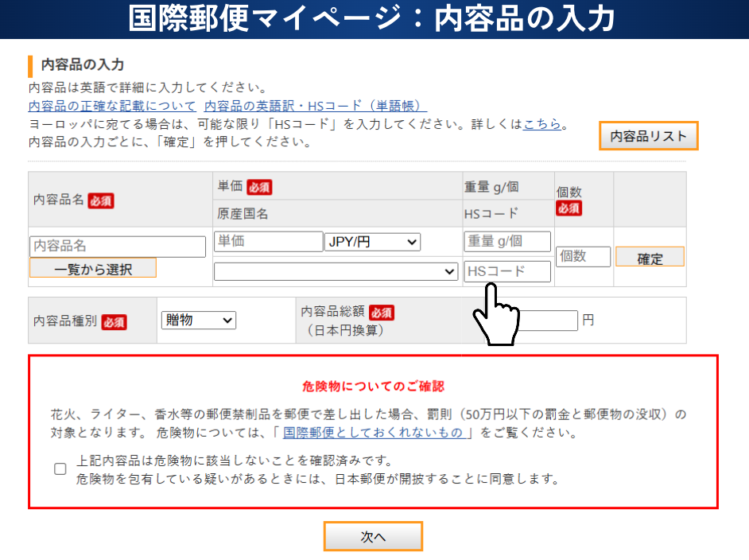Select the 重量 g/個 weight field
This screenshot has height=560, width=749.
click(x=507, y=242)
